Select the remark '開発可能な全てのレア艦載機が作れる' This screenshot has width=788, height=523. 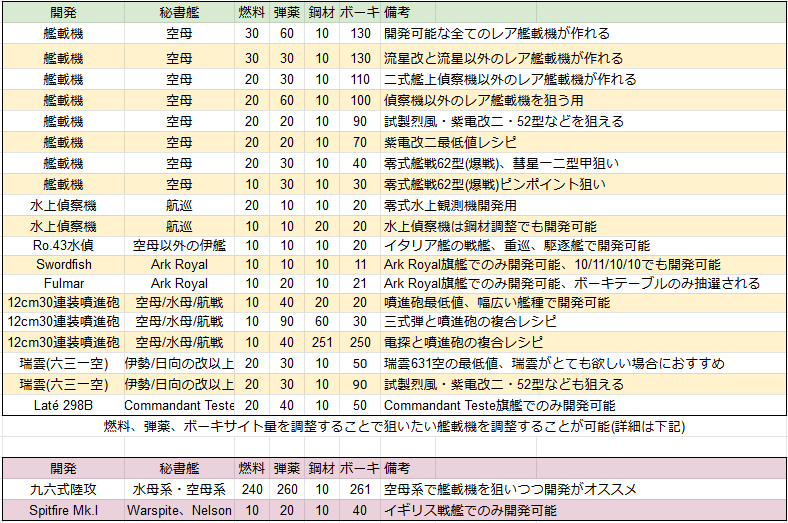click(497, 34)
